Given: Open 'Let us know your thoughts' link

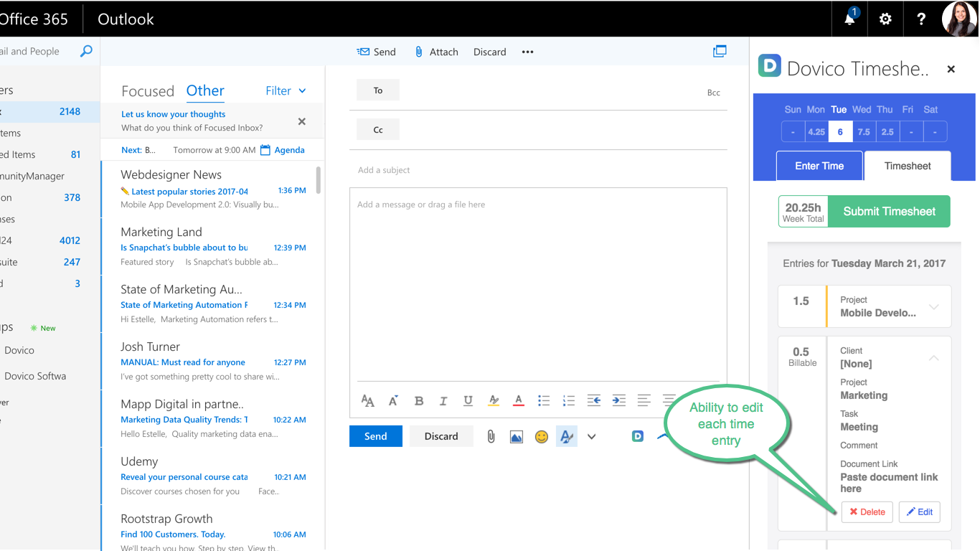Looking at the screenshot, I should [x=173, y=114].
